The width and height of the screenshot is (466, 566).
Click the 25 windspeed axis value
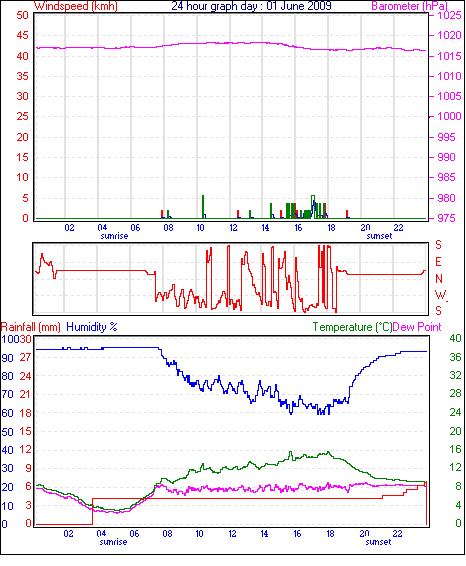click(x=22, y=116)
